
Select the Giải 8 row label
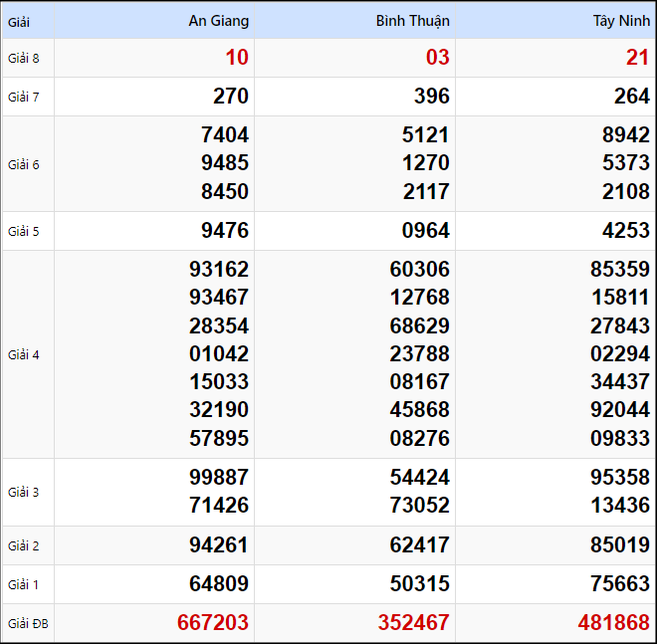(24, 58)
